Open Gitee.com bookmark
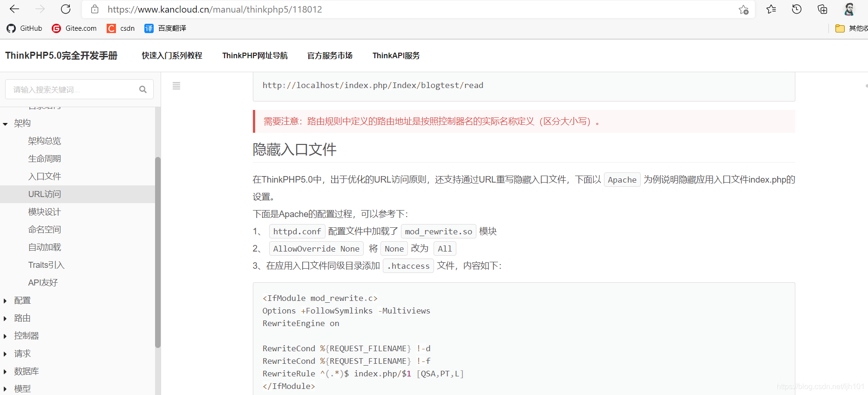The height and width of the screenshot is (395, 868). 75,28
